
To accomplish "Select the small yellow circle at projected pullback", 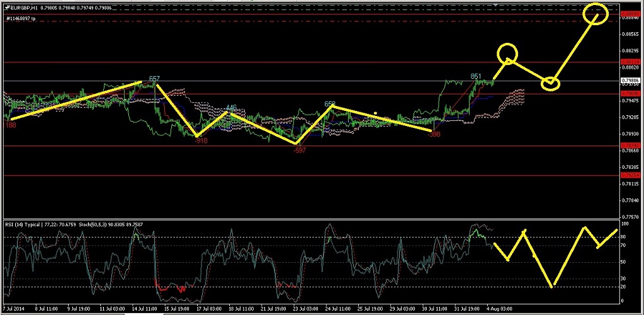I will (551, 83).
